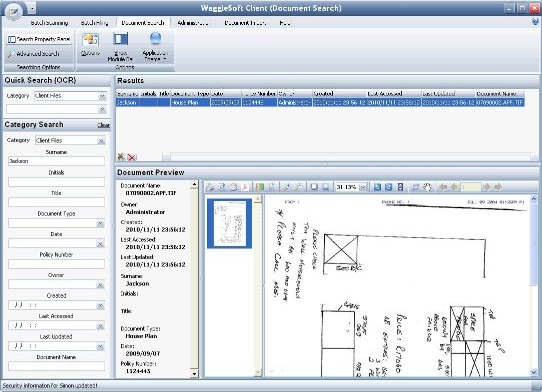Open the quick access toolbar dropdown arrow
Screen dimensions: 542x392
(32, 9)
